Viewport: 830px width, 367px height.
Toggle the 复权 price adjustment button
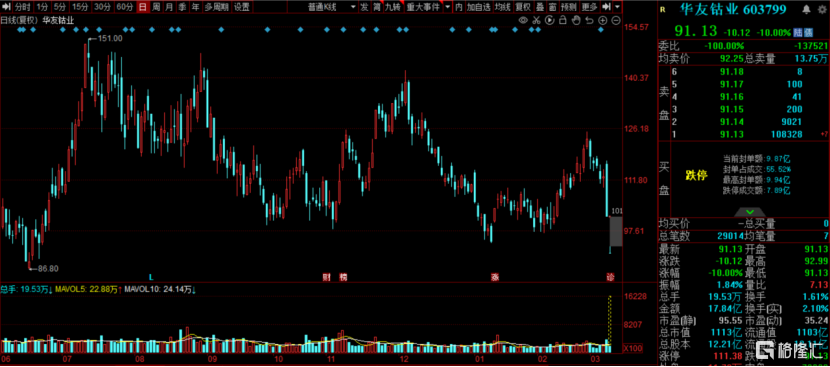pos(523,7)
